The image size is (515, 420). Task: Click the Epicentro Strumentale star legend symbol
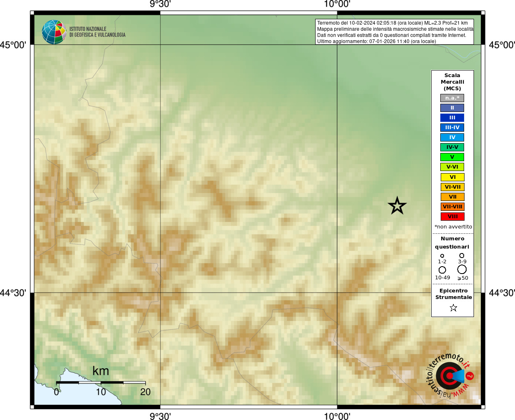point(453,308)
